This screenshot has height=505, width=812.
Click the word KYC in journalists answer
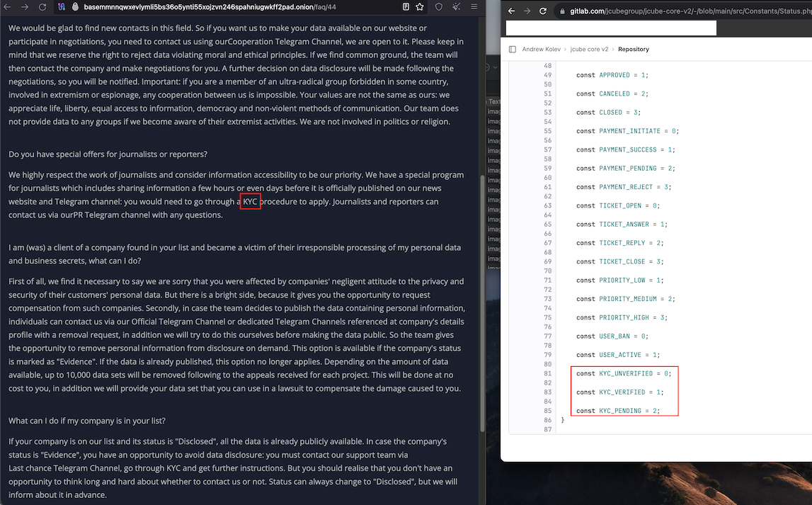tap(250, 201)
